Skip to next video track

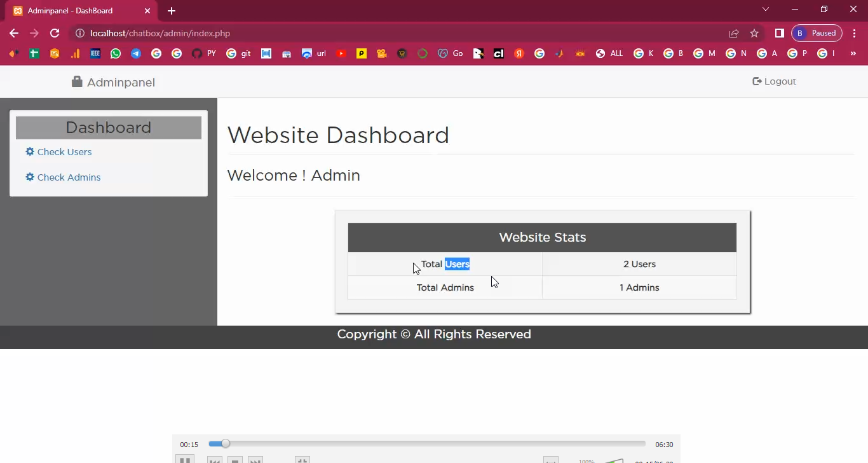[255, 460]
